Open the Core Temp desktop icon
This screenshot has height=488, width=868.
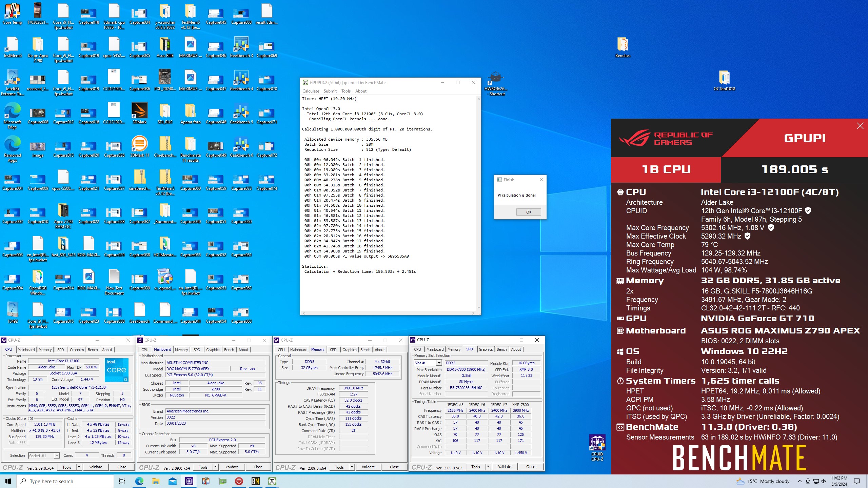pos(12,14)
